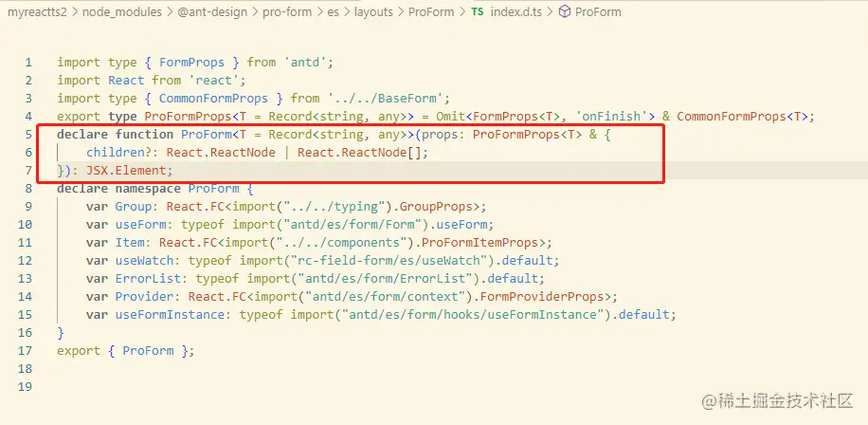868x425 pixels.
Task: Click line number 5 in gutter
Action: (x=28, y=134)
